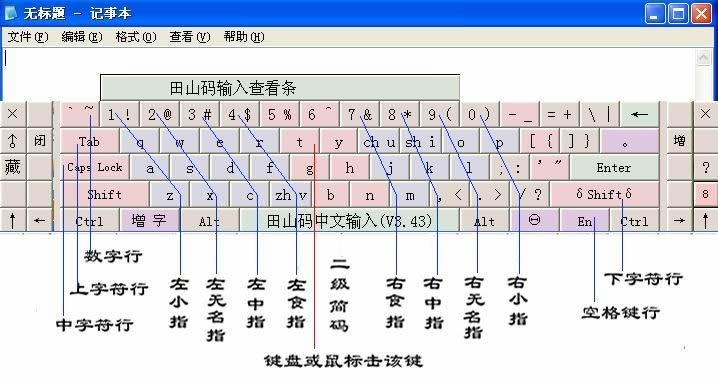Click the left arrow button beside Ctrl
This screenshot has width=718, height=384.
tap(40, 221)
